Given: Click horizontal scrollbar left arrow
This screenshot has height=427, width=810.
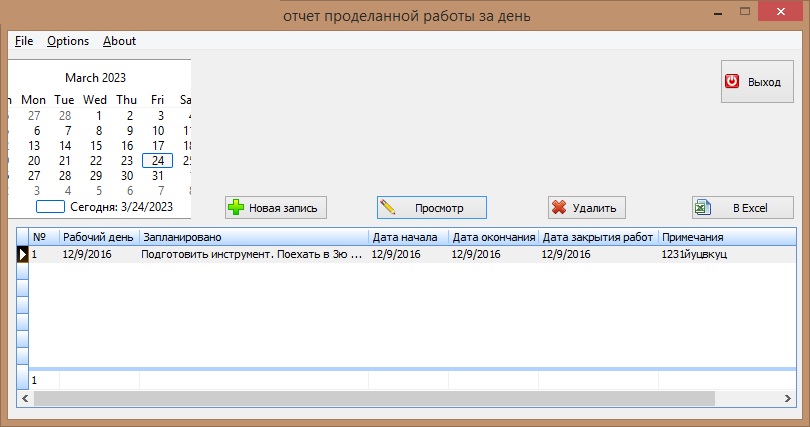Looking at the screenshot, I should click(25, 398).
